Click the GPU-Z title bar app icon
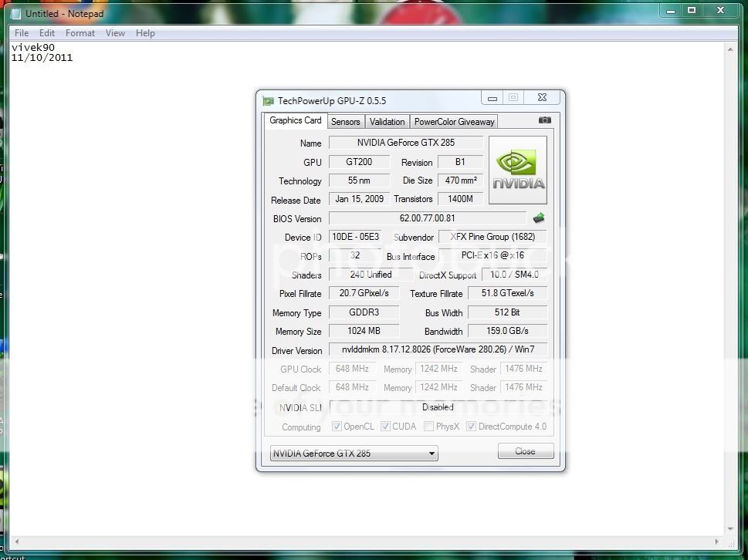748x560 pixels. click(269, 101)
